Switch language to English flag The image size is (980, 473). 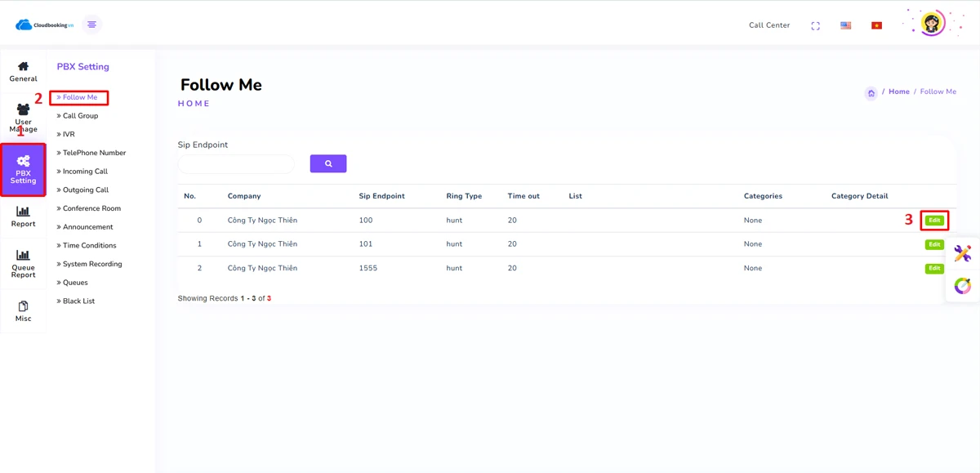(845, 25)
